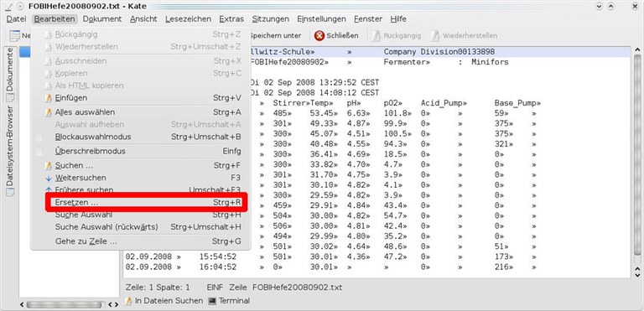Open the Extras menu
Screen dimensions: 644x311
click(x=231, y=19)
